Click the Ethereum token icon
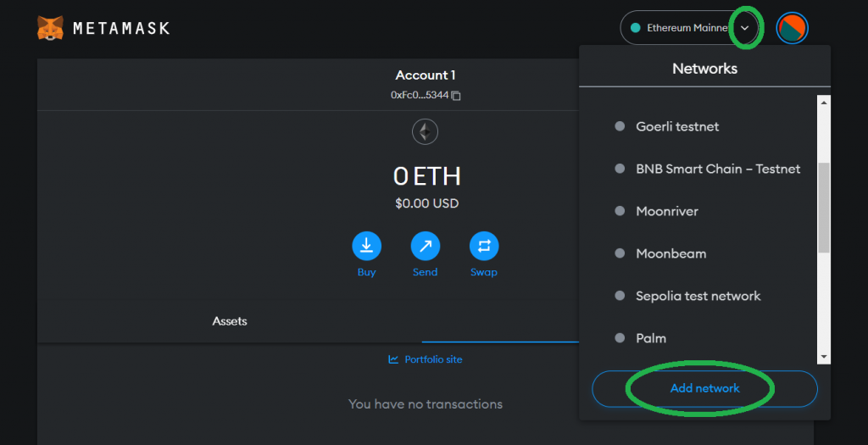Screen dimensions: 868x445 tap(426, 131)
